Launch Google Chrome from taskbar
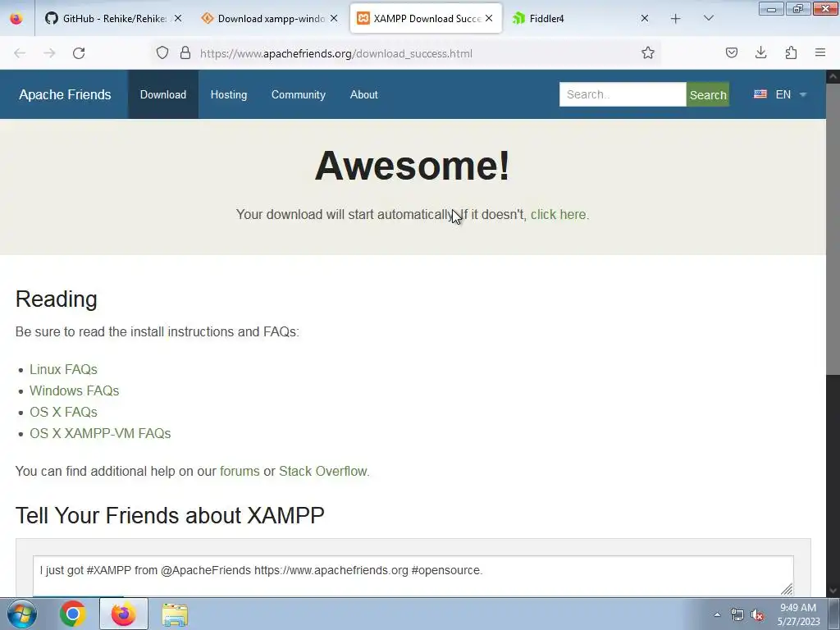840x630 pixels. coord(73,614)
